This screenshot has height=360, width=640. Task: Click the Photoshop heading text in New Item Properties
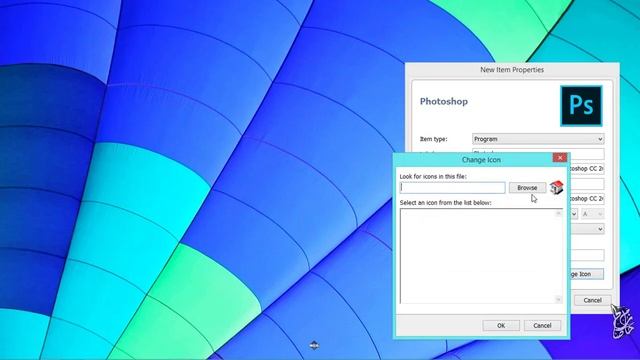tap(444, 101)
